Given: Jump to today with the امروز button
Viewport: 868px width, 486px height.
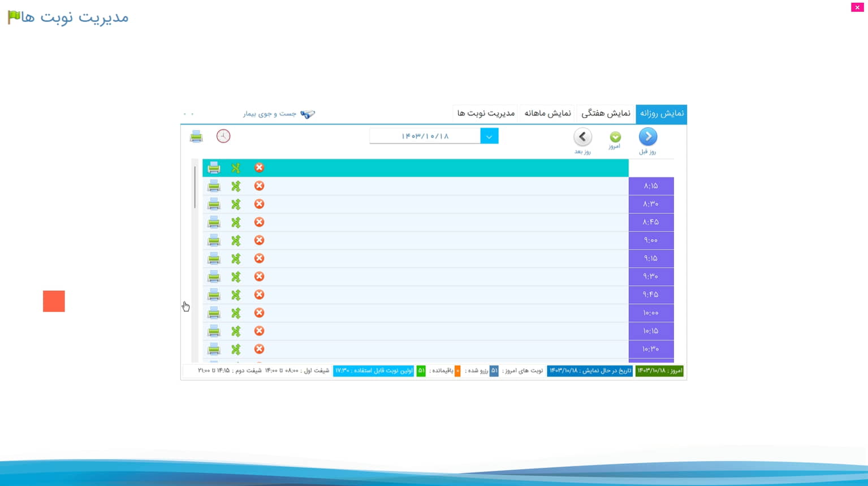Looking at the screenshot, I should click(x=615, y=137).
